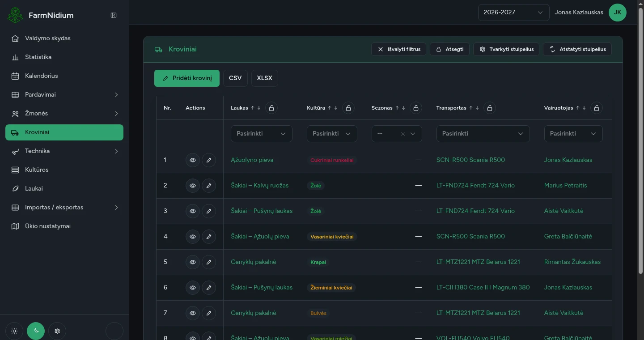Toggle lock on Vairuotojas column
Image resolution: width=644 pixels, height=340 pixels.
point(597,108)
